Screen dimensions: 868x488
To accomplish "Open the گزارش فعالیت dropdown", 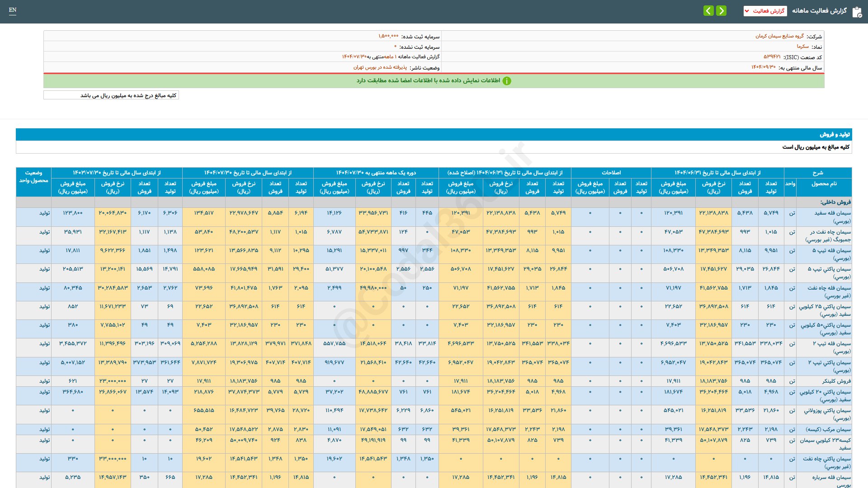I will 765,11.
